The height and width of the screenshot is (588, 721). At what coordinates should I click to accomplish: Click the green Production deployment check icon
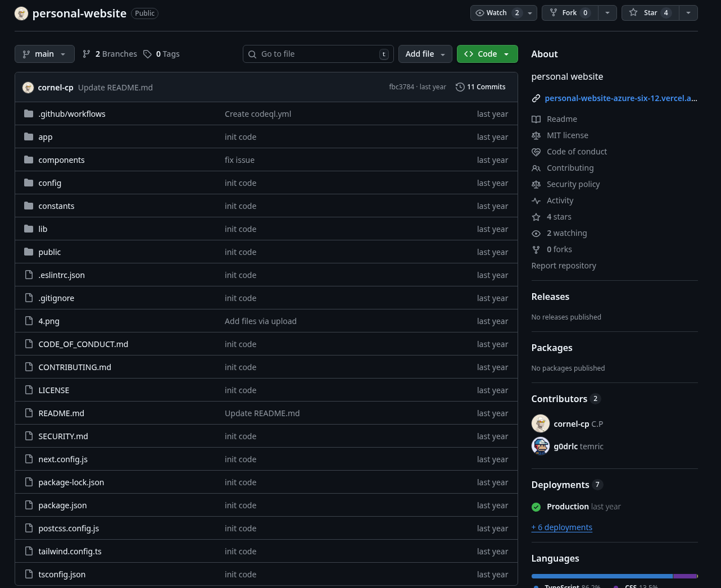(536, 507)
